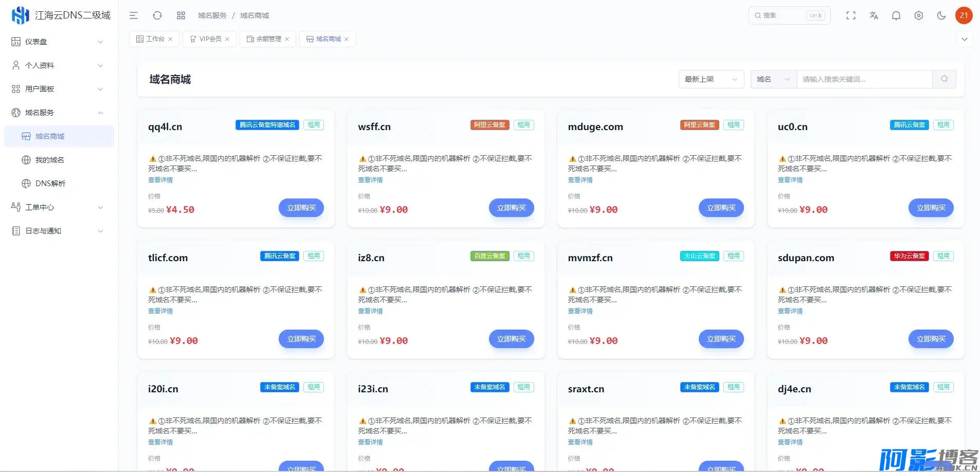This screenshot has width=980, height=472.
Task: Collapse the sidebar with the hamburger icon
Action: point(134,15)
